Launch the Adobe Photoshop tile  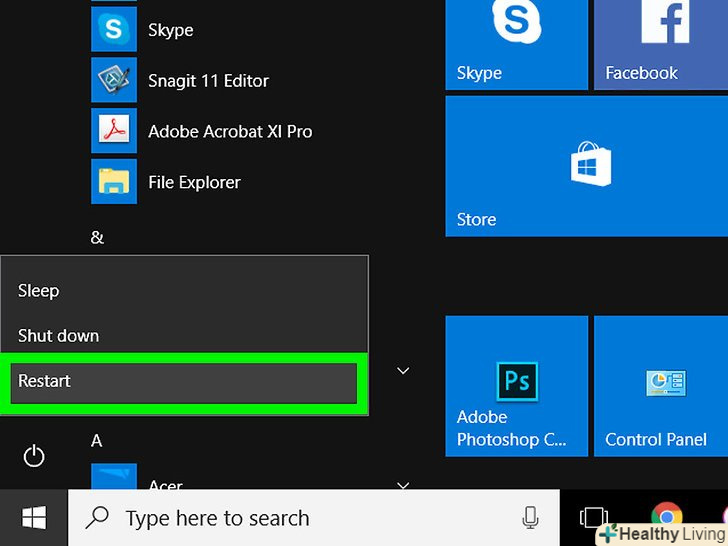(x=516, y=385)
